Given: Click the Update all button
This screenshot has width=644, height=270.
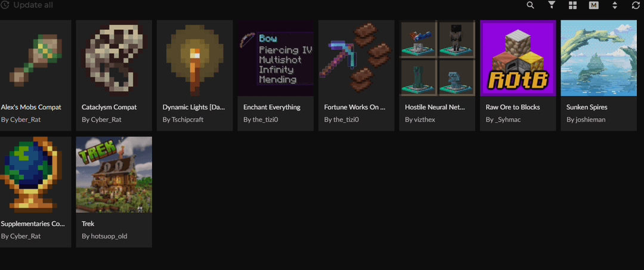Looking at the screenshot, I should tap(33, 5).
